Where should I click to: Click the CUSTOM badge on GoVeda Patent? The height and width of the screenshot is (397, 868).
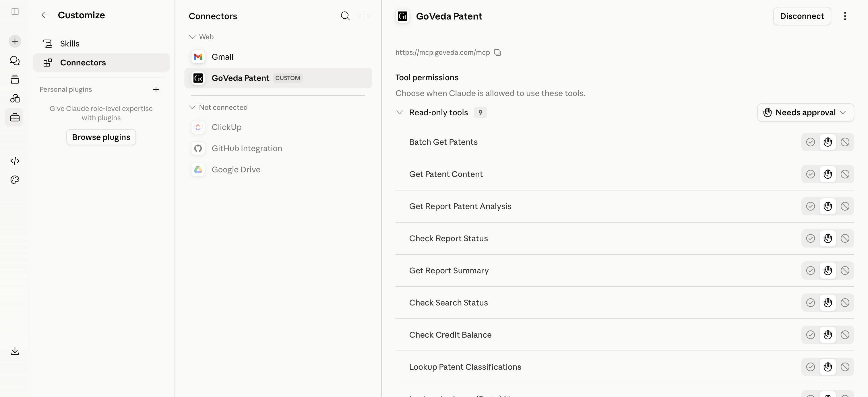(x=288, y=78)
